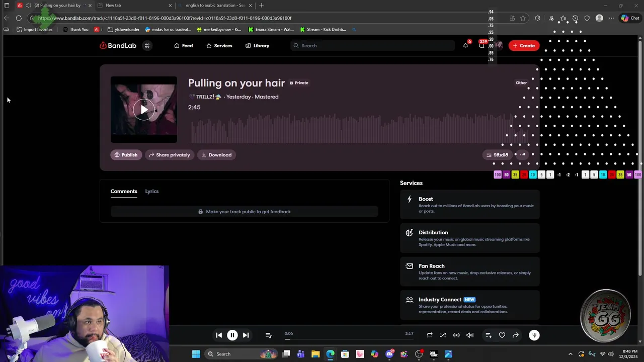Screen dimensions: 644x362
Task: Play the track from the cover art
Action: point(144,110)
